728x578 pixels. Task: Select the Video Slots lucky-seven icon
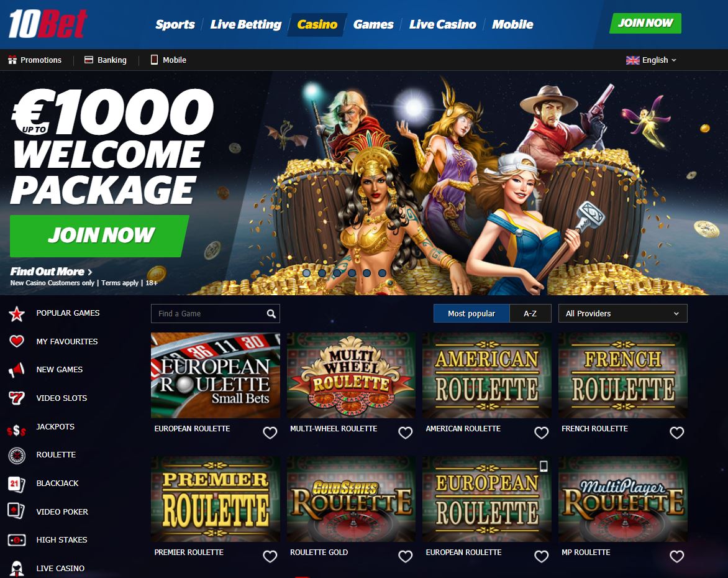pos(16,398)
